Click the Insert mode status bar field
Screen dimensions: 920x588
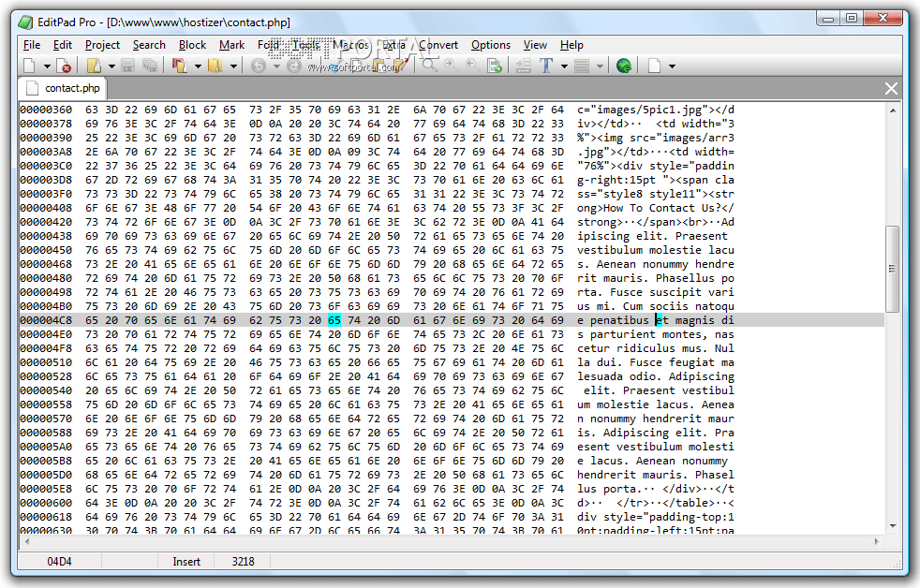[x=186, y=562]
